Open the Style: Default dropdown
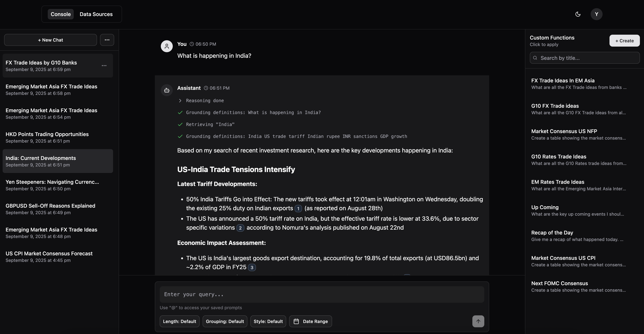This screenshot has width=644, height=334. point(268,321)
